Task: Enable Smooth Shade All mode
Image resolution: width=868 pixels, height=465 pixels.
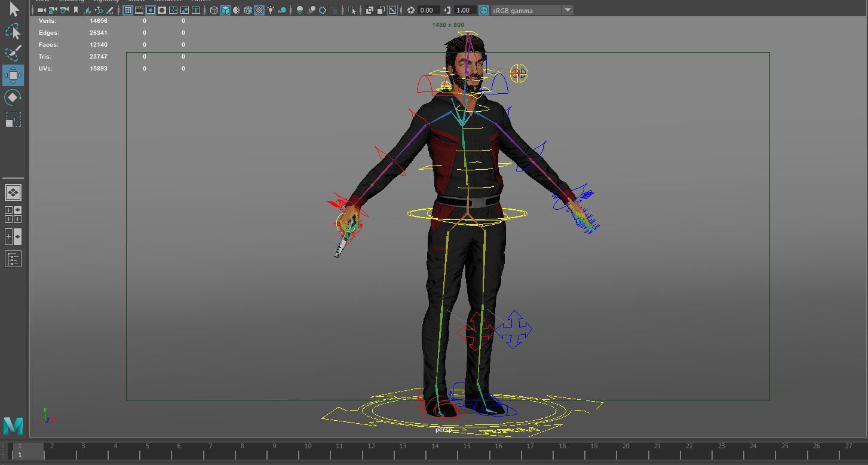Action: point(225,10)
